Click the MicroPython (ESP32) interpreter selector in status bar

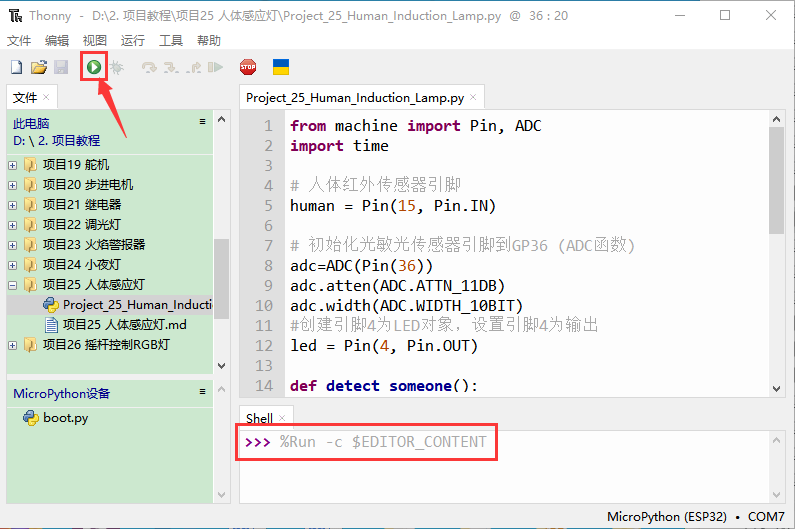coord(667,517)
